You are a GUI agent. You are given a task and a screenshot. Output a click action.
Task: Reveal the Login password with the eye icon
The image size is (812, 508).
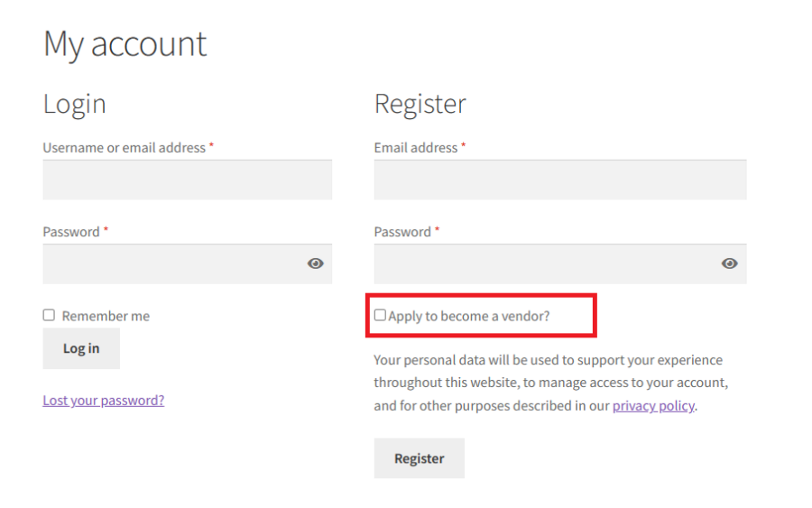pos(315,263)
